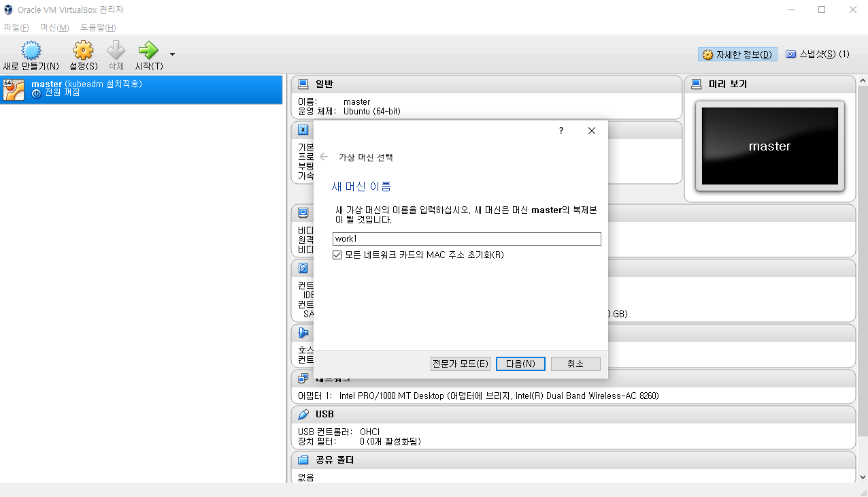Click the master preview thumbnail
The image size is (868, 497).
769,146
